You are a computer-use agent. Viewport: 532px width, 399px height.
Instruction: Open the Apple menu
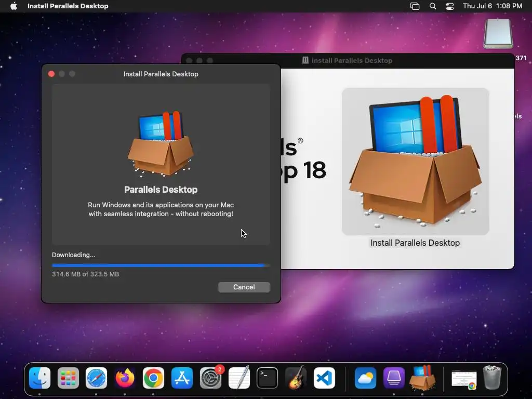pos(14,6)
